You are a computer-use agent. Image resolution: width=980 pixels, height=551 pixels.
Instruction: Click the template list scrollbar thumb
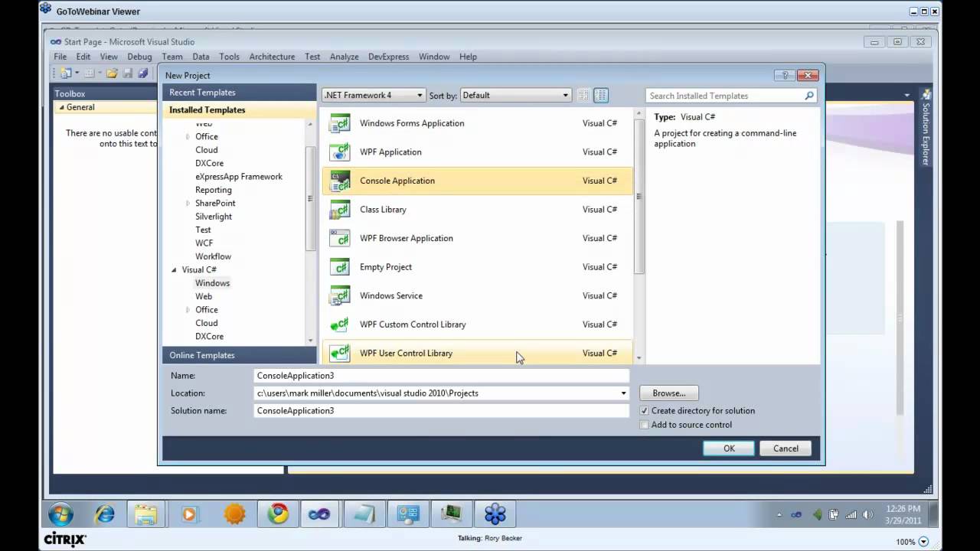(x=639, y=197)
